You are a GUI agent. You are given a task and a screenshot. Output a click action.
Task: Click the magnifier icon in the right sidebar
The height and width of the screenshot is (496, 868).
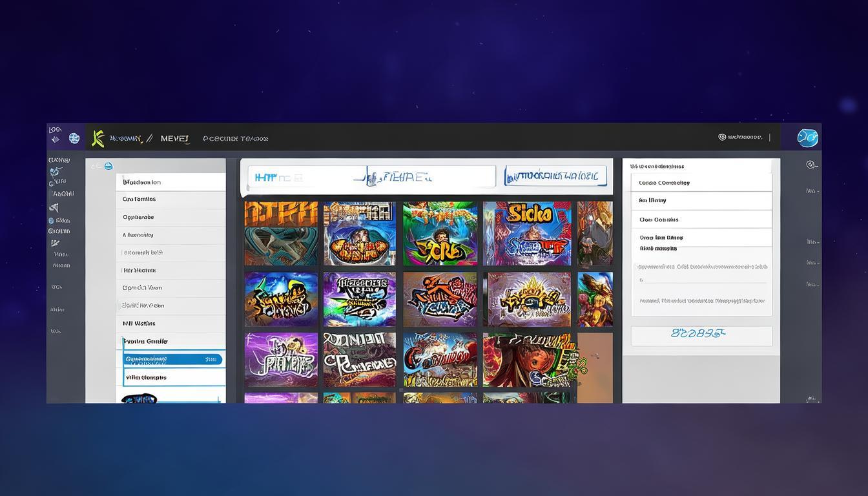pos(811,165)
